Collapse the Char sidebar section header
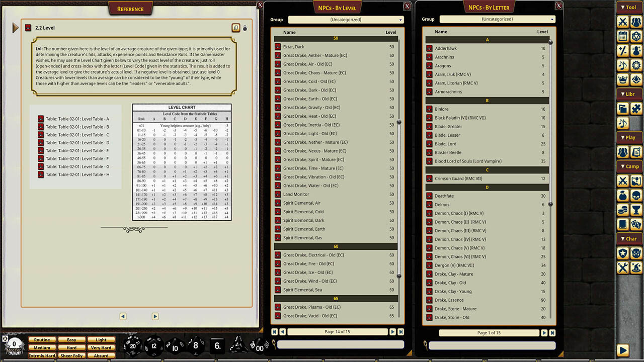Screen dimensions: 644x362 (x=629, y=239)
